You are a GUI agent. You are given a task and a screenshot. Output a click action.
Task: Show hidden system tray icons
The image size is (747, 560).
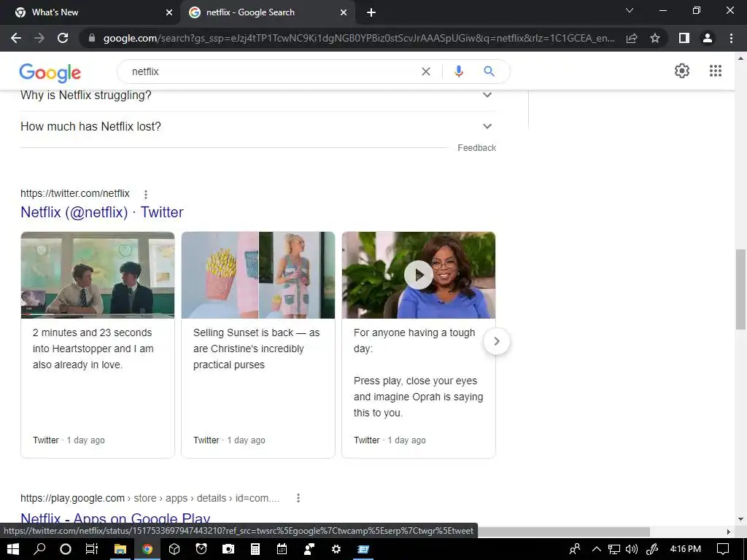596,549
